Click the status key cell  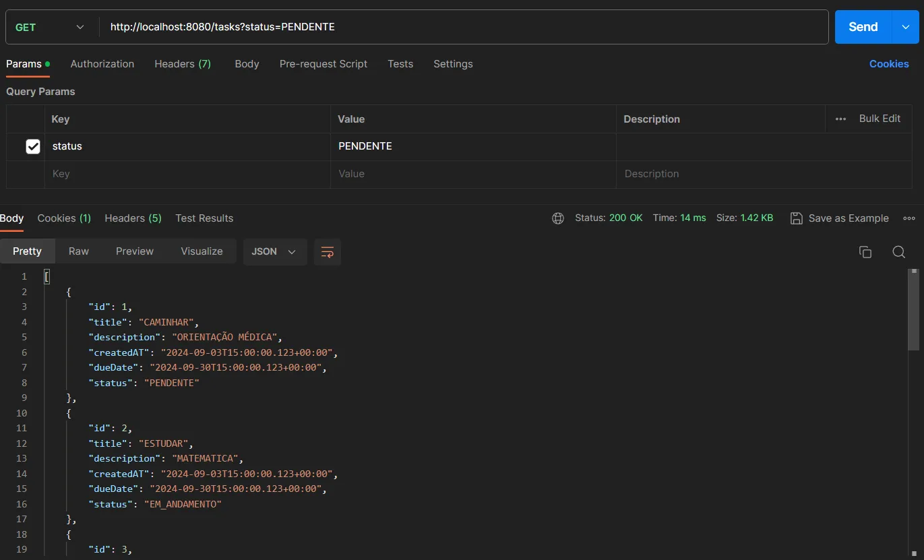click(188, 146)
